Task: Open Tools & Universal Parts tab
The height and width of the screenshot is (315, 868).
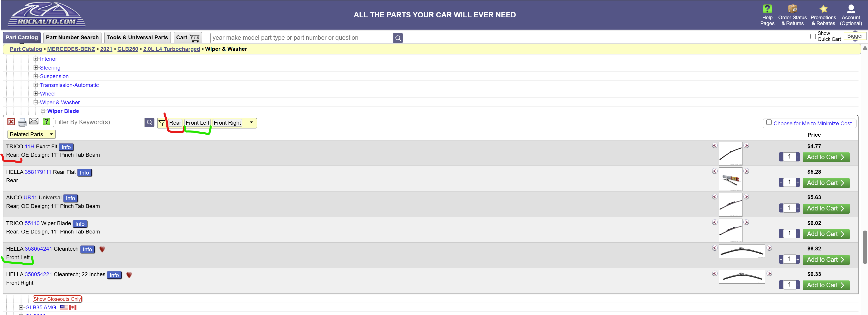Action: tap(137, 38)
